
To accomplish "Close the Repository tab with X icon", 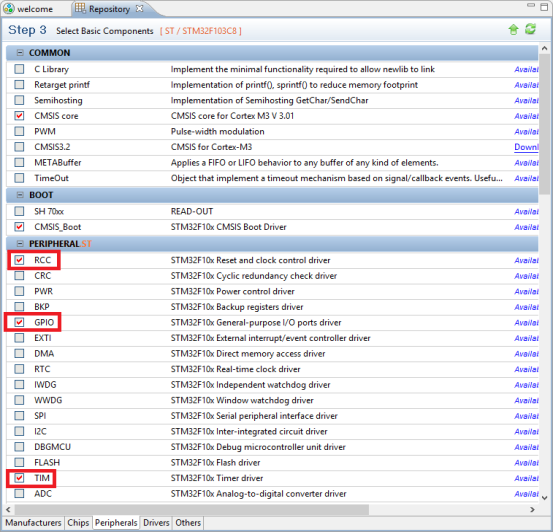I will (140, 8).
